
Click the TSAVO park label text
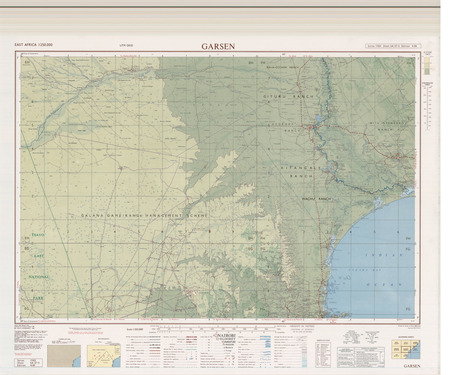click(38, 235)
